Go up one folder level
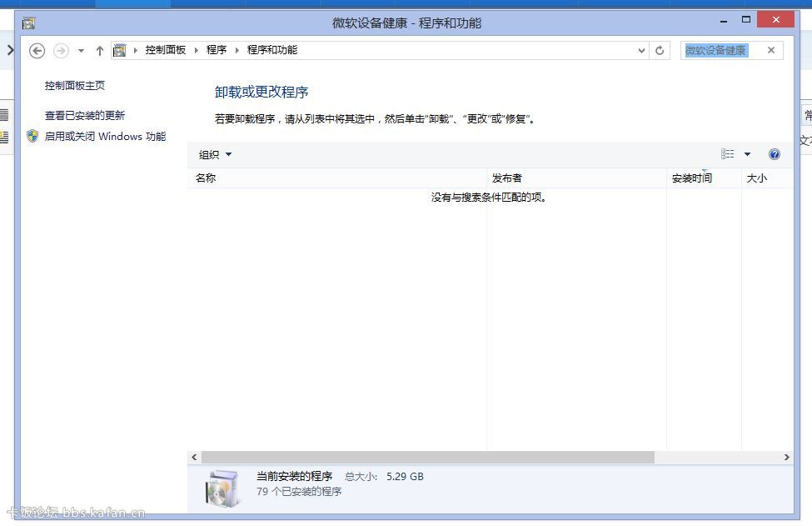 (x=99, y=51)
